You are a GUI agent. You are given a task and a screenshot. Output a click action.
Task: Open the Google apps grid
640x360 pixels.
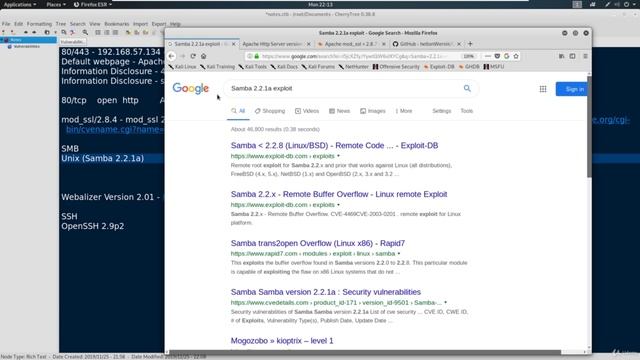(543, 89)
